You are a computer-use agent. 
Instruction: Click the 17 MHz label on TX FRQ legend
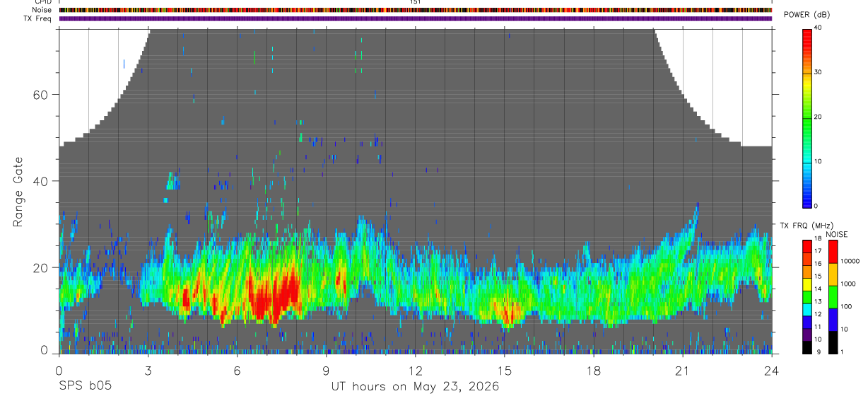(818, 250)
